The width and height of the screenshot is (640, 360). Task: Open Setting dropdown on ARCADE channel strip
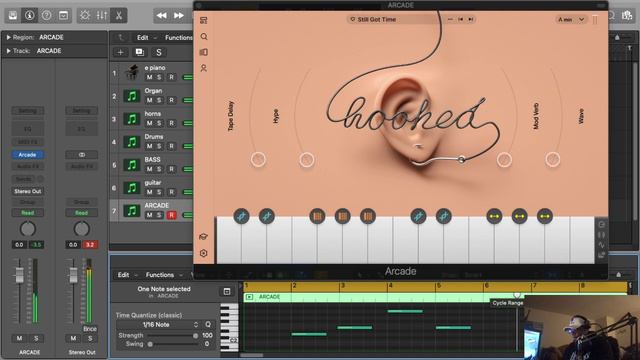pos(28,111)
